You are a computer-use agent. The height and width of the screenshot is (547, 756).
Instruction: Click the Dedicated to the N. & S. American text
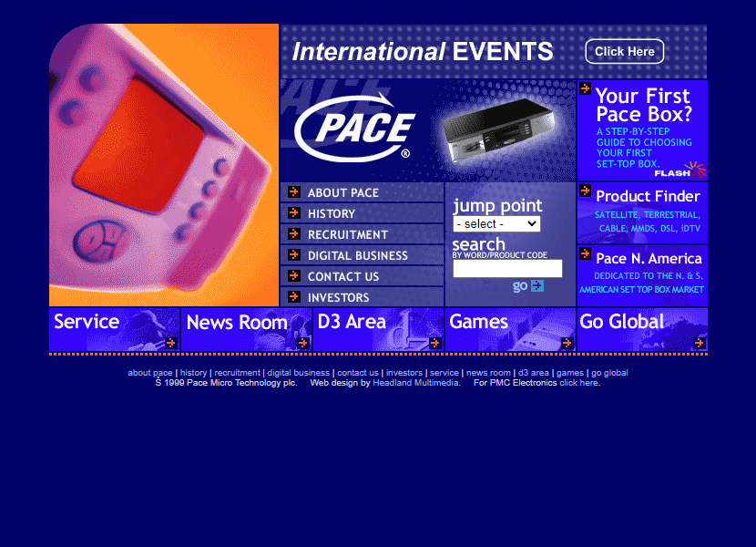(x=642, y=283)
